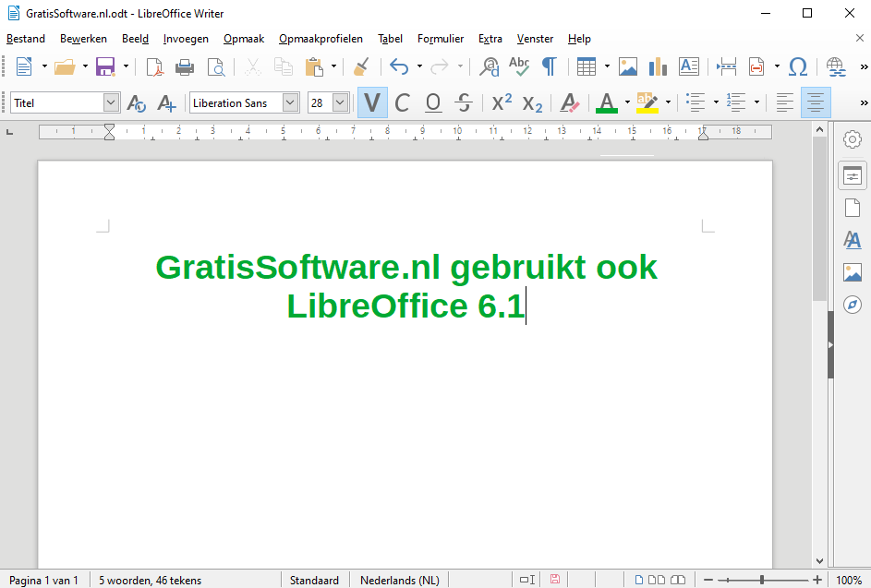Insert a special character (Omega icon)
The image size is (871, 588).
798,66
